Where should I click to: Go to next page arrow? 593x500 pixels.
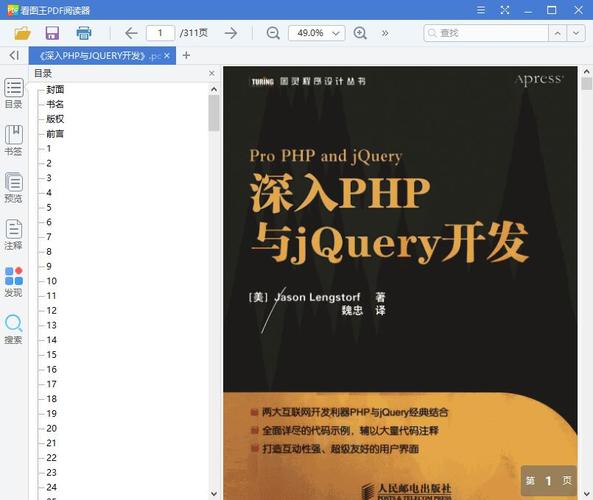(x=231, y=33)
